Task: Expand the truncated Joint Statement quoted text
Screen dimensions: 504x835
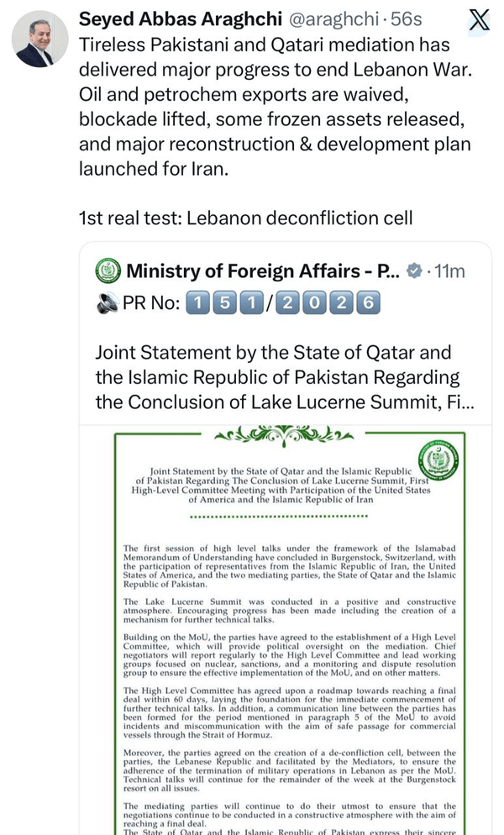Action: click(x=285, y=377)
